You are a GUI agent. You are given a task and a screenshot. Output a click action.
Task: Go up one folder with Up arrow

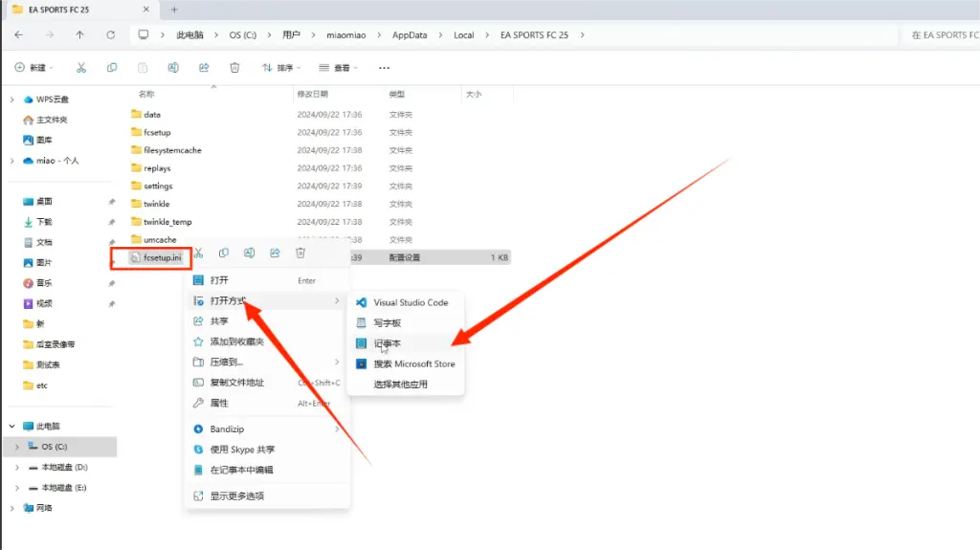tap(80, 35)
